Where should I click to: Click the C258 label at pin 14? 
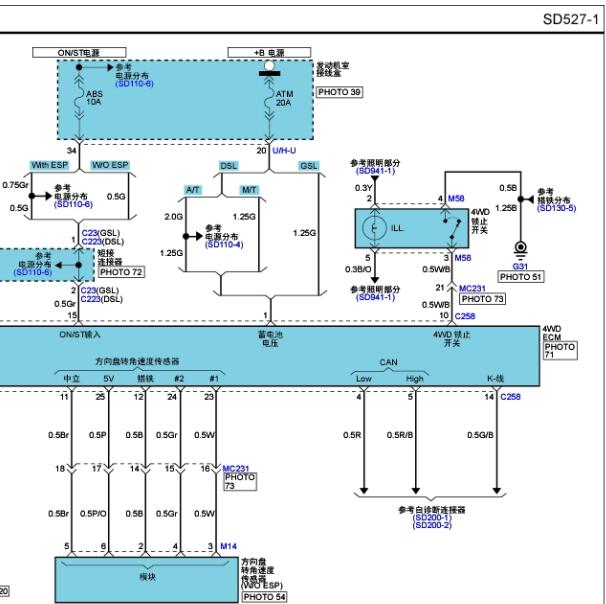510,396
